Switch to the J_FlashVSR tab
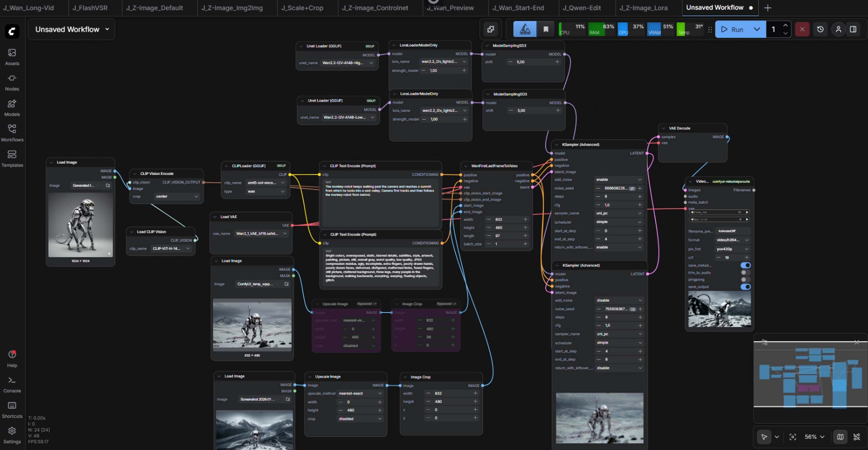The image size is (868, 450). coord(90,8)
